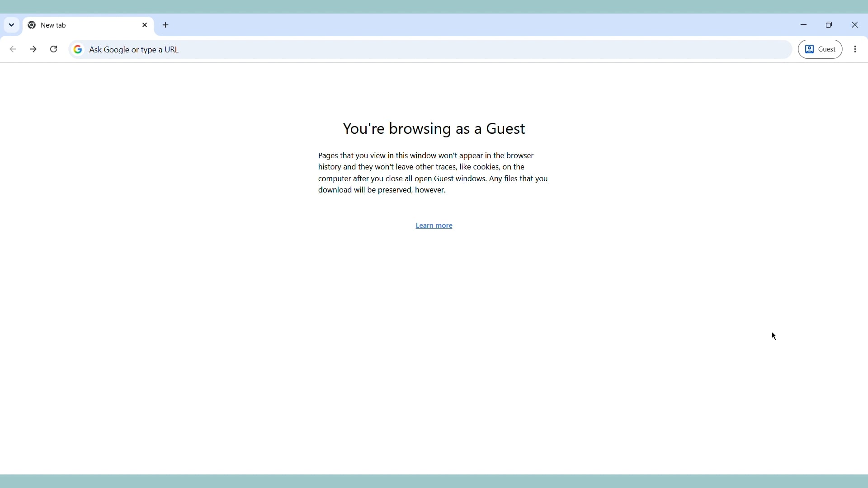Select the New tab tab

coord(88,26)
